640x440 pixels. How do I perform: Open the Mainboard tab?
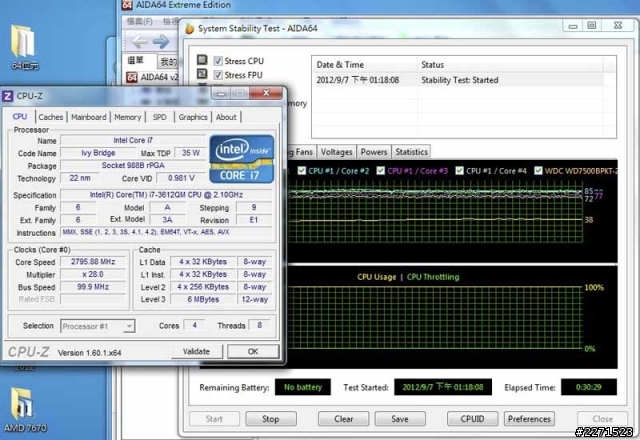(x=89, y=117)
